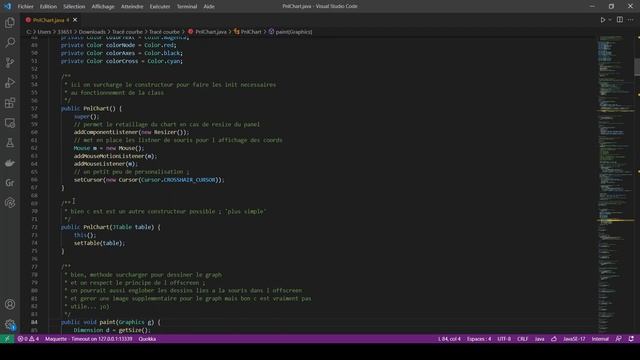Change line ending via CRLF entry

point(522,339)
